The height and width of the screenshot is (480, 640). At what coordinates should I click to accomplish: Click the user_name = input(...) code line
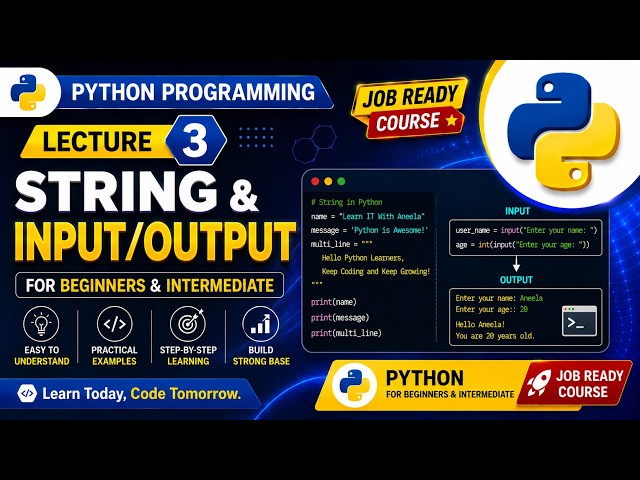526,231
